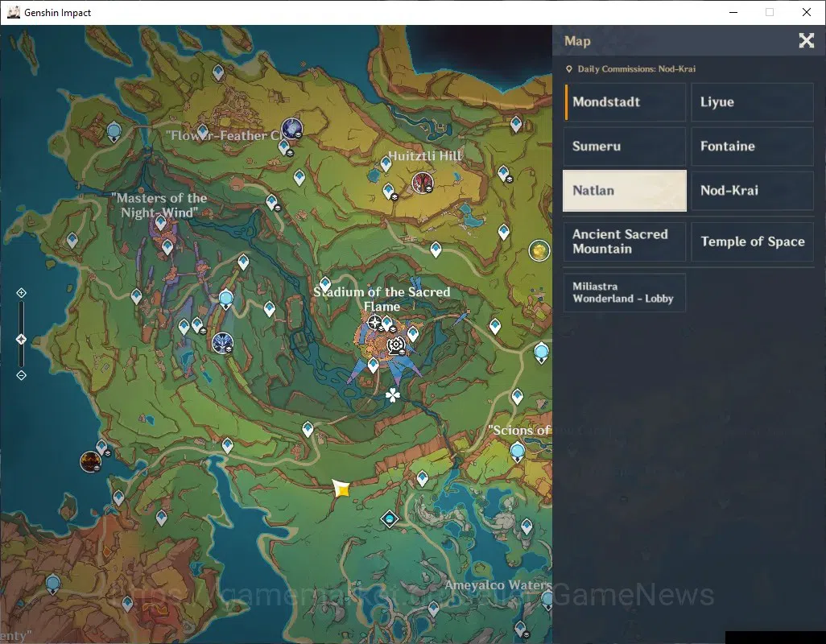Select the purple domain icon by Flower-Feather Clan
Image resolution: width=826 pixels, height=644 pixels.
[x=292, y=129]
